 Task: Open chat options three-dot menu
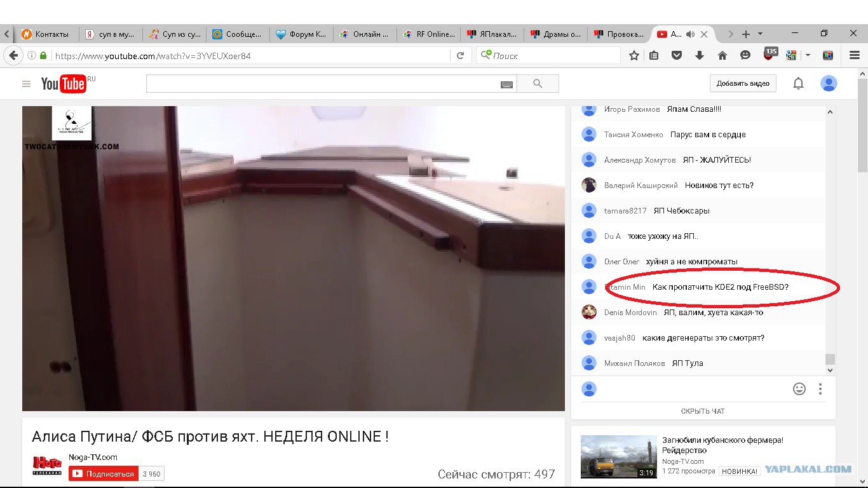(820, 389)
